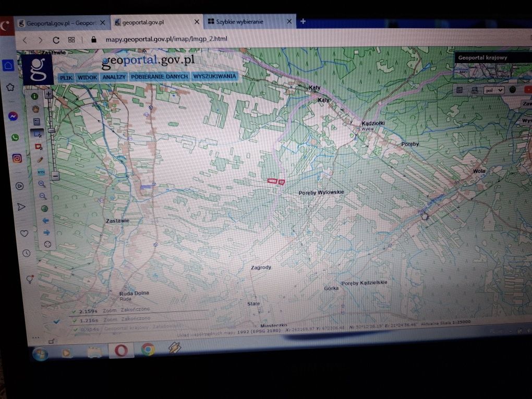Viewport: 532px width, 399px height.
Task: Pick the pencil drawing tool
Action: [40, 159]
